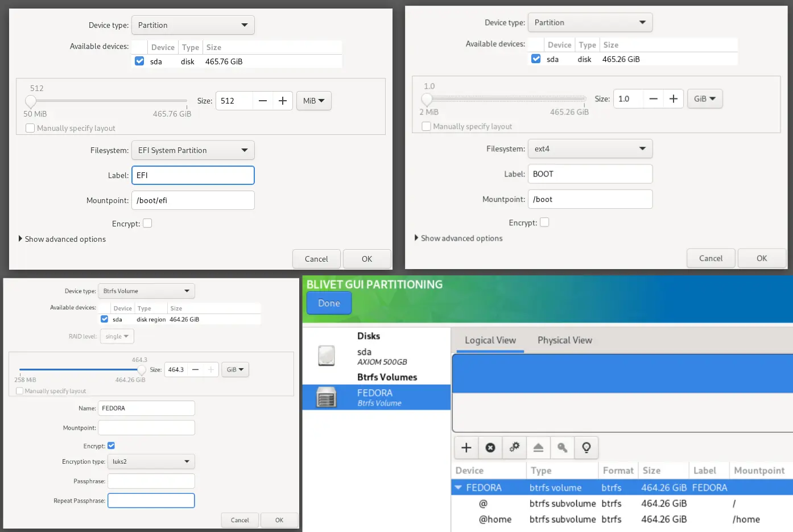Uncheck sda device in BOOT partition dialog
Image resolution: width=793 pixels, height=532 pixels.
[536, 59]
